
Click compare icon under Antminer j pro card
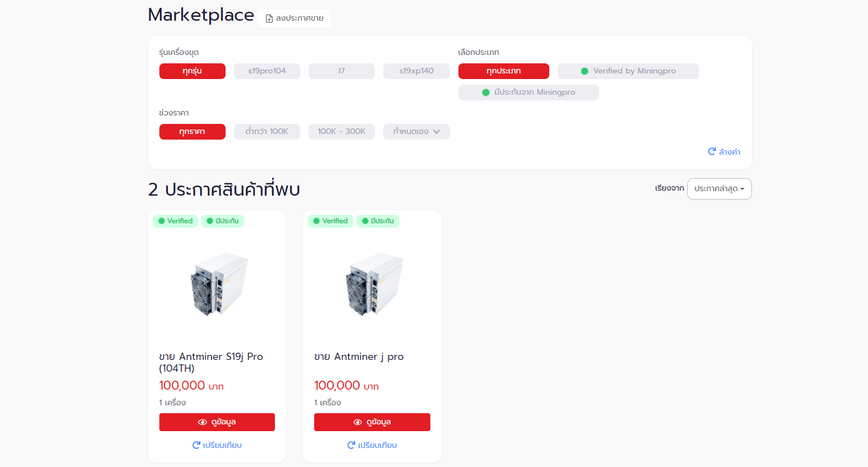(351, 445)
